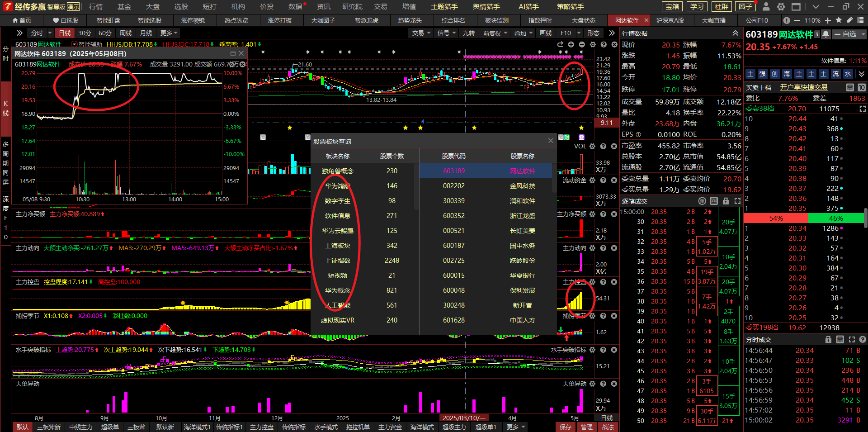Open the 涨停打板 tab
The image size is (868, 432).
tap(280, 20)
